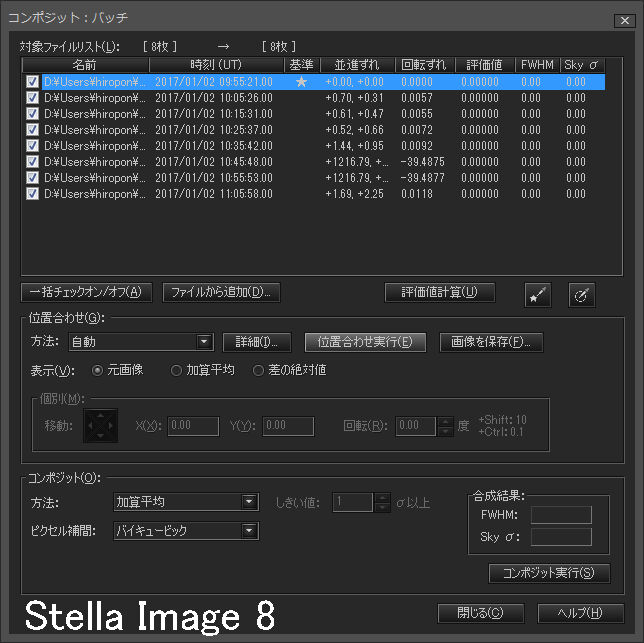Click 画像を保存(F)... button

(x=491, y=342)
